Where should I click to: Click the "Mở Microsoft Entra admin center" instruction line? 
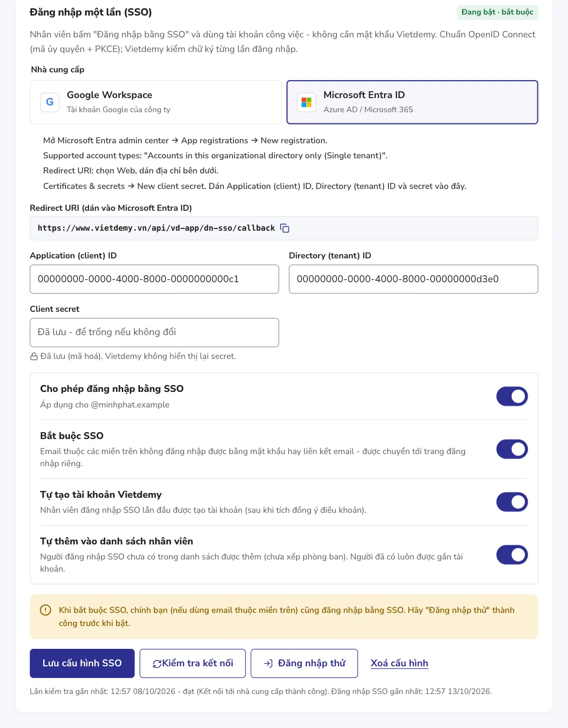pyautogui.click(x=185, y=140)
